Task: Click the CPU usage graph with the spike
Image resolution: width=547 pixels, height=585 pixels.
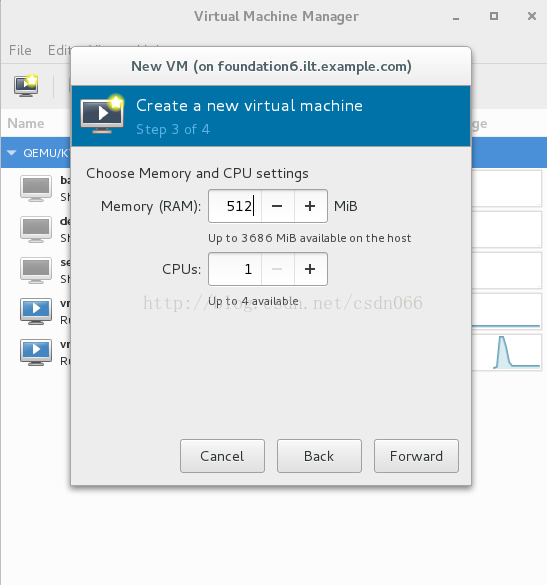Action: [x=507, y=352]
